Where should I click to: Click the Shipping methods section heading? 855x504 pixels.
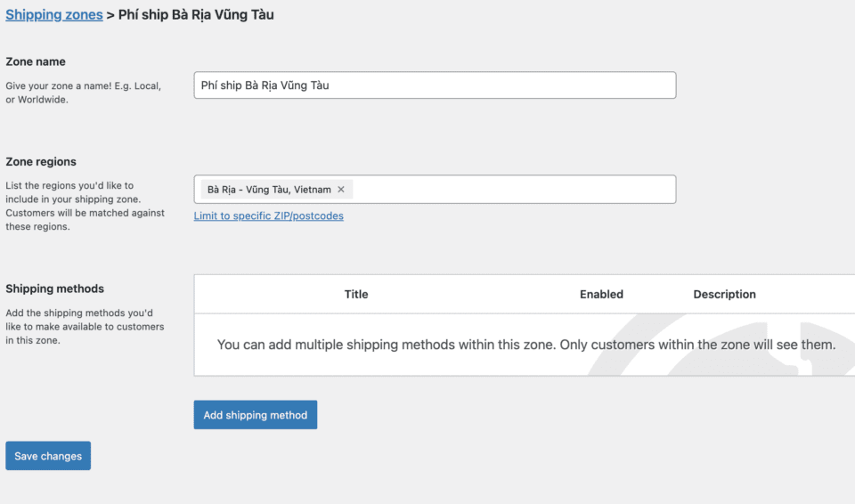click(54, 289)
